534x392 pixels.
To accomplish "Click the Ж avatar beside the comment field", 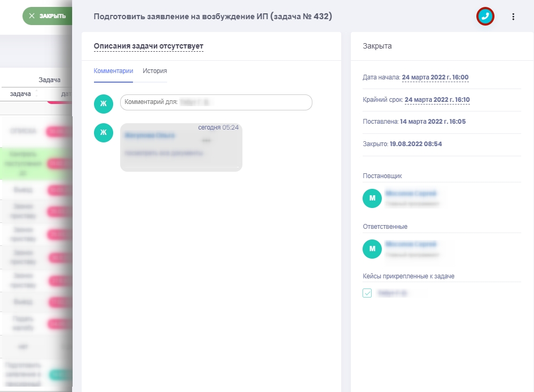I will tap(104, 103).
